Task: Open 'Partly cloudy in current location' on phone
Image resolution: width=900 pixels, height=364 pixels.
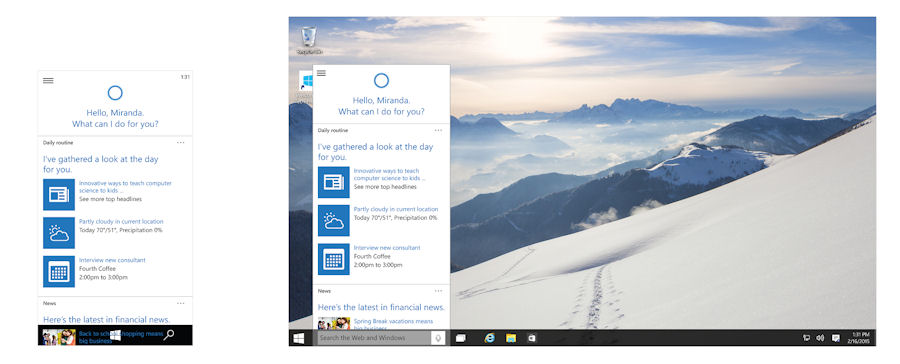Action: pos(121,222)
